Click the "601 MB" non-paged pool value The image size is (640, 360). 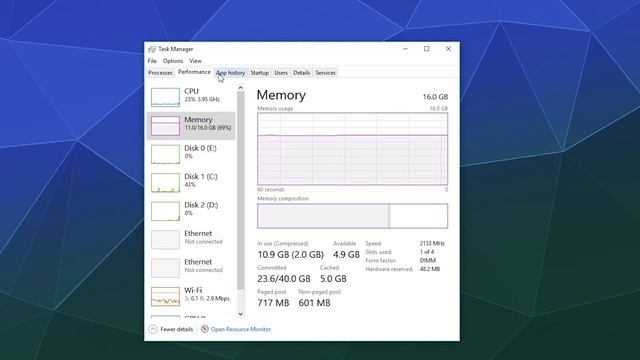[x=314, y=303]
